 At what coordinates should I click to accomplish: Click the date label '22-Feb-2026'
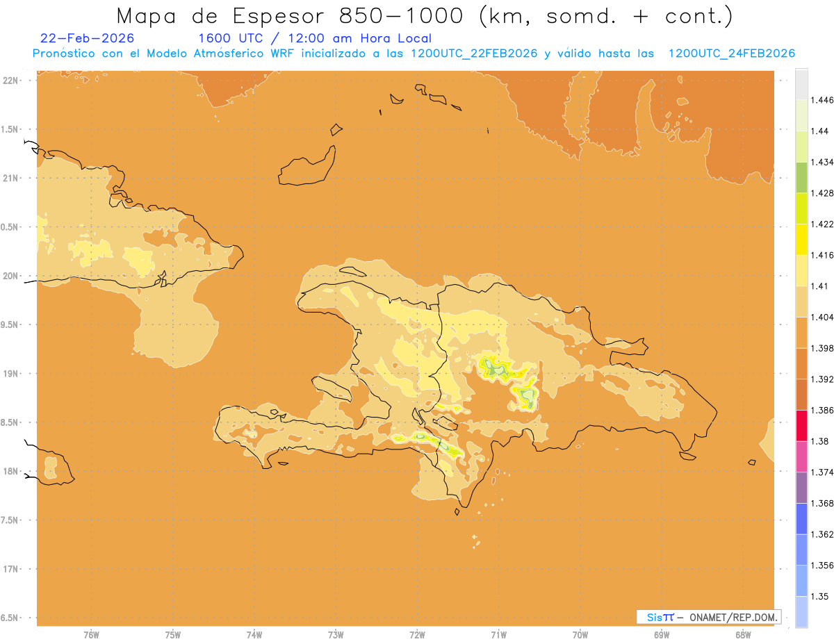88,38
